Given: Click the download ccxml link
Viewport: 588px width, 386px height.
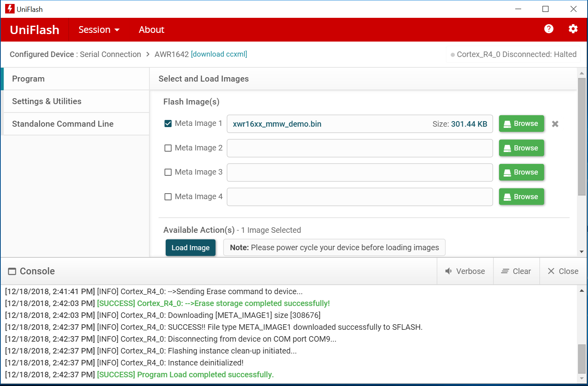Looking at the screenshot, I should point(219,54).
